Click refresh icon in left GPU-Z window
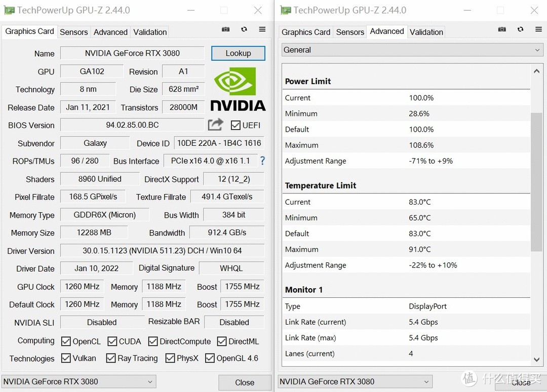This screenshot has height=392, width=547. (244, 29)
